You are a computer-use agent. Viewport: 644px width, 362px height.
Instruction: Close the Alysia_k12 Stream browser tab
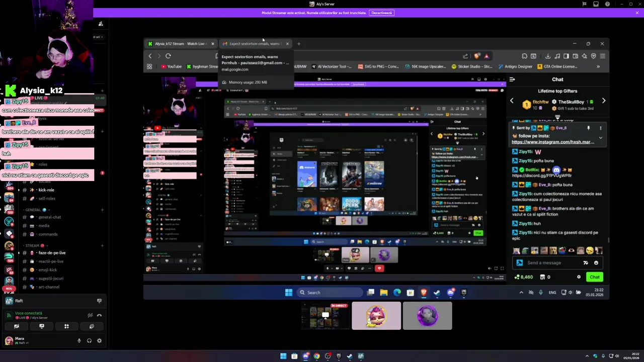(x=212, y=44)
